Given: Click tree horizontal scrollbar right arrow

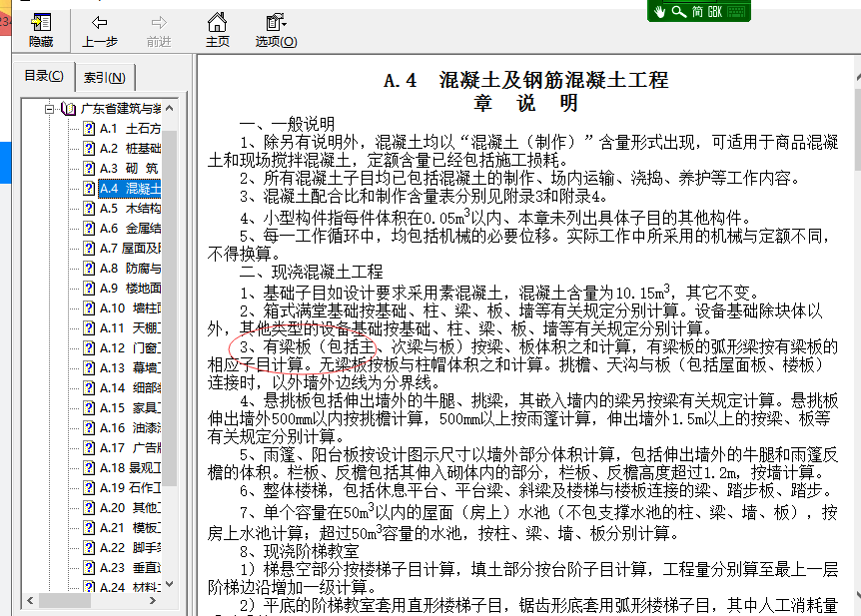Looking at the screenshot, I should 153,601.
